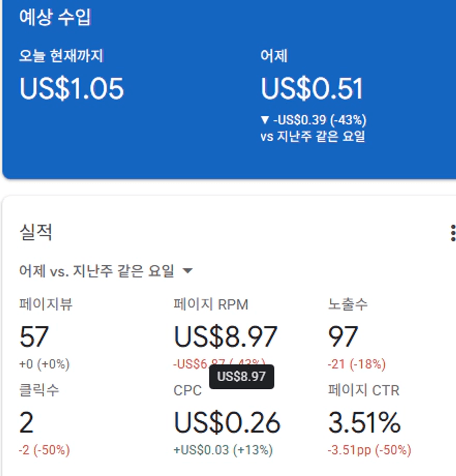Click the 실적 section heading
Viewport: 456px width, 476px height.
click(x=35, y=232)
